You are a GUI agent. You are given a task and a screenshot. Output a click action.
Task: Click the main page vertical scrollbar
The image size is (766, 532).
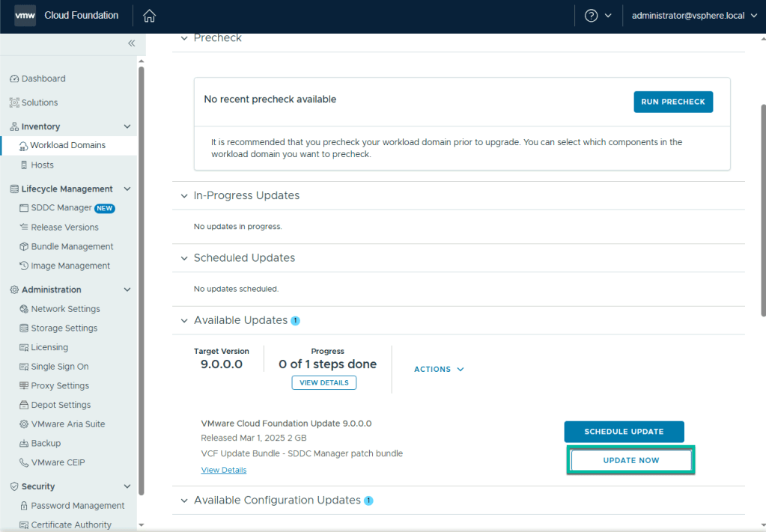coord(762,210)
